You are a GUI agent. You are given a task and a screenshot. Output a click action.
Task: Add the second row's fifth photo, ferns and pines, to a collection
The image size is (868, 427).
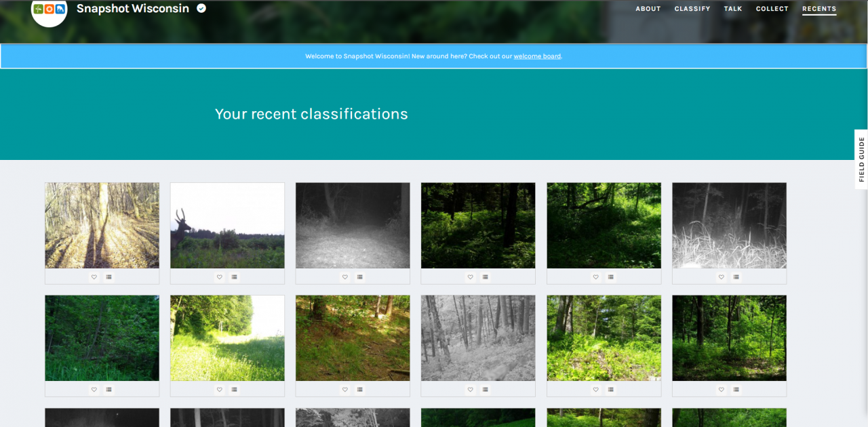pos(611,390)
